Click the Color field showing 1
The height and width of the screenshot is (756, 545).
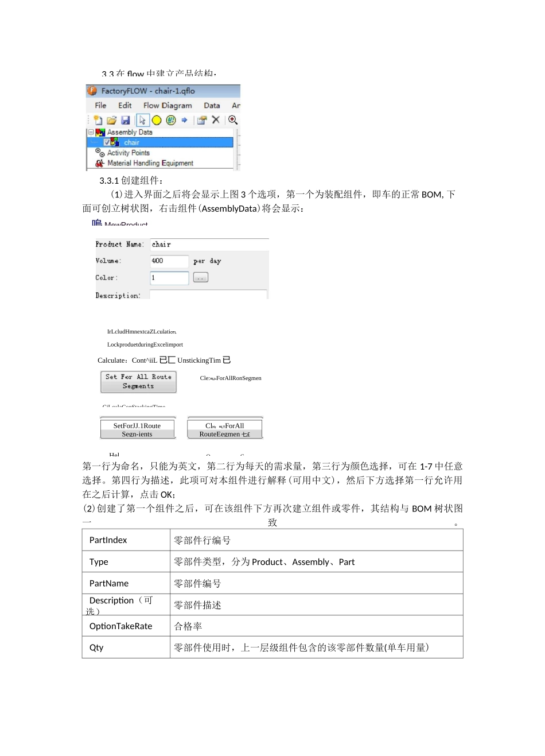[169, 278]
